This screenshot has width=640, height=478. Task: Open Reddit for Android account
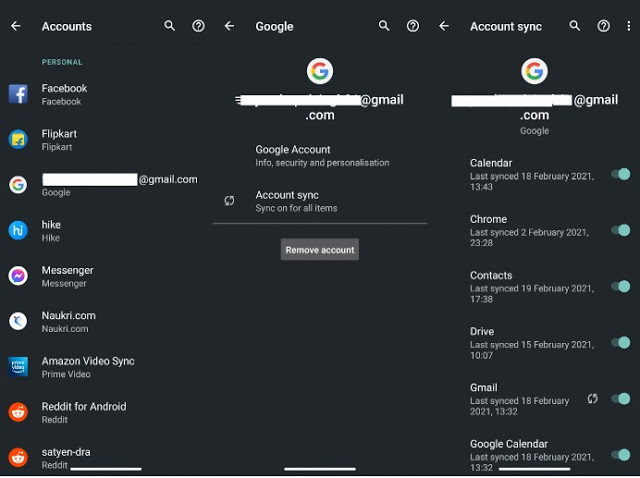[83, 412]
